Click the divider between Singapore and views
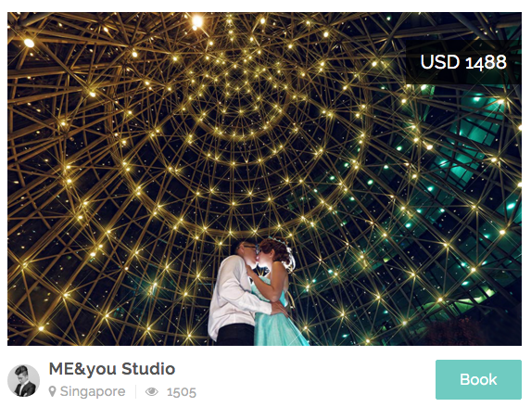531x420 pixels. pos(136,392)
